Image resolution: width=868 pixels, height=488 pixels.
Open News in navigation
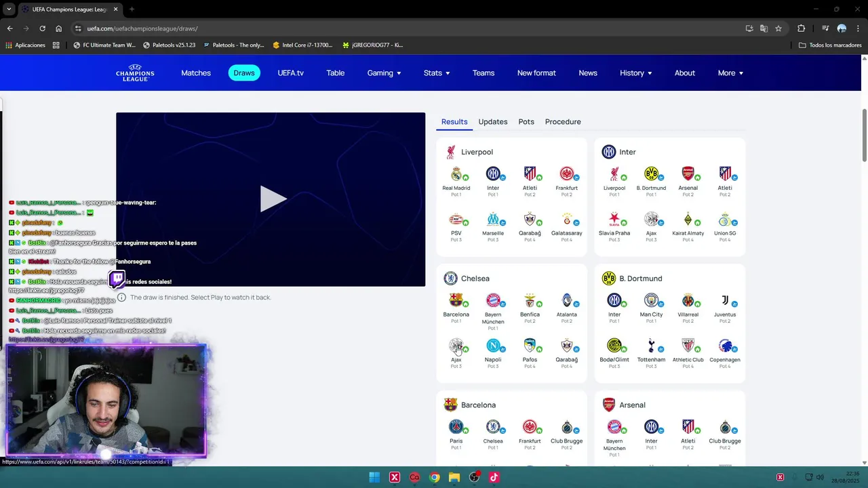(x=588, y=73)
